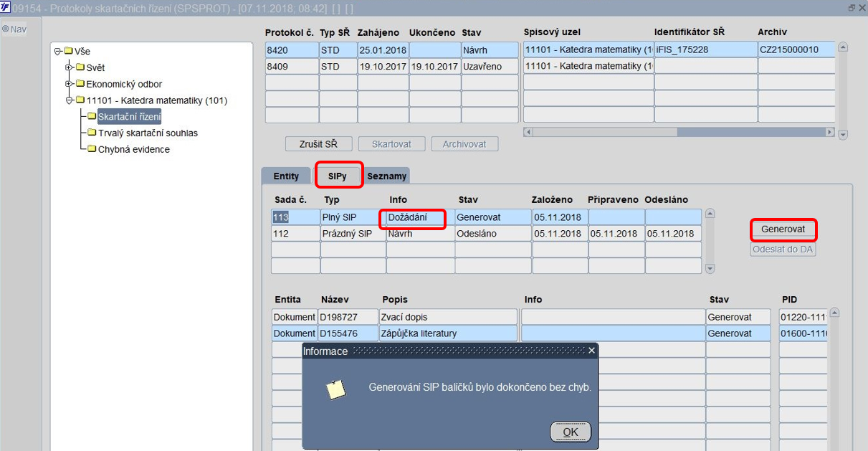The image size is (868, 451).
Task: Click OK in the Informace dialog
Action: 571,432
